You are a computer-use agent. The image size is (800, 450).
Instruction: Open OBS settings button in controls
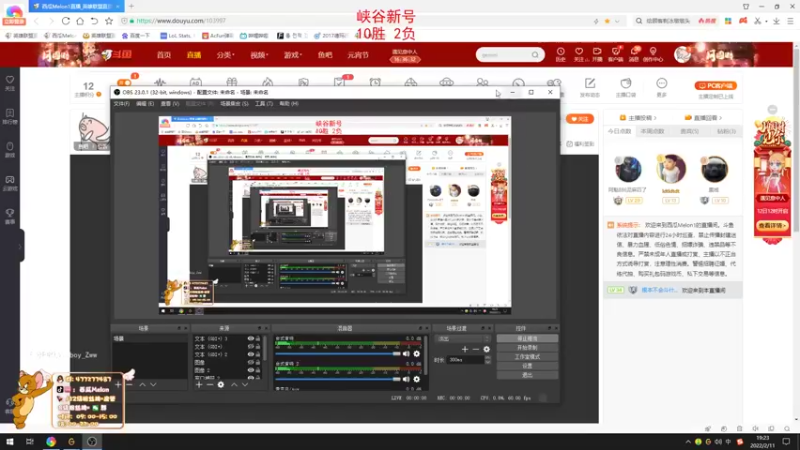pos(527,366)
